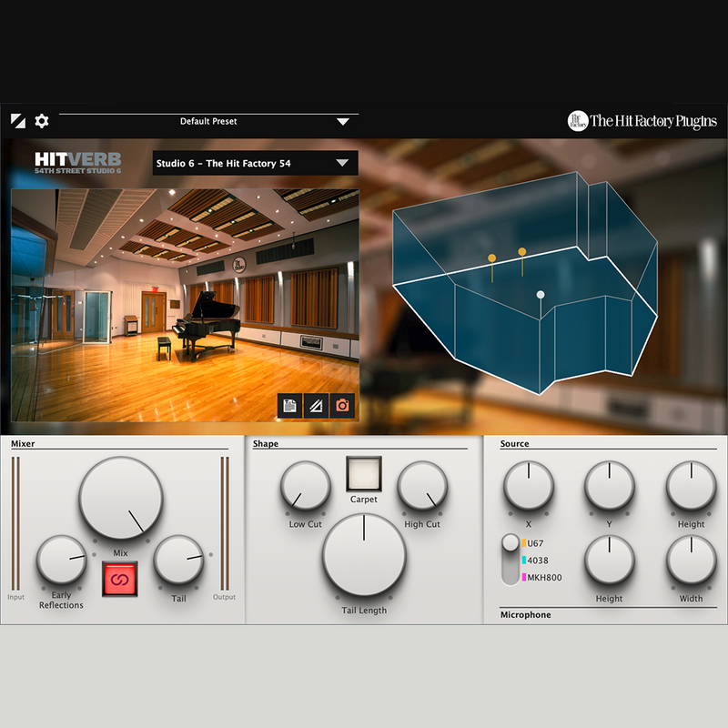This screenshot has width=728, height=728.
Task: Click the Source section title
Action: click(x=514, y=444)
